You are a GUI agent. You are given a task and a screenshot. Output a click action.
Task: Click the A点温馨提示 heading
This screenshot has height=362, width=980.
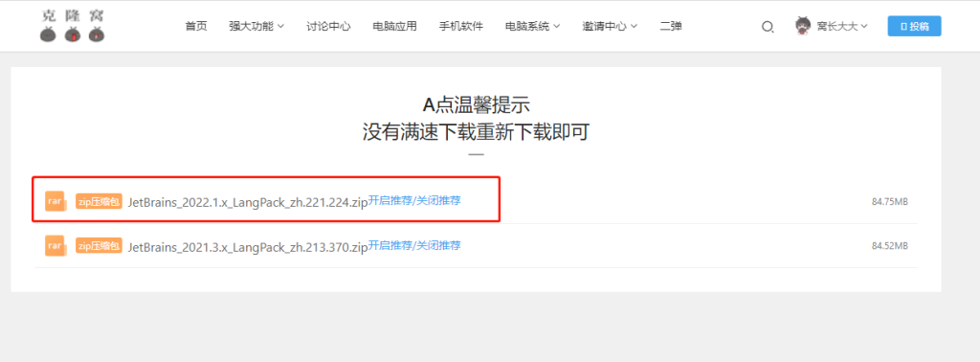click(477, 104)
